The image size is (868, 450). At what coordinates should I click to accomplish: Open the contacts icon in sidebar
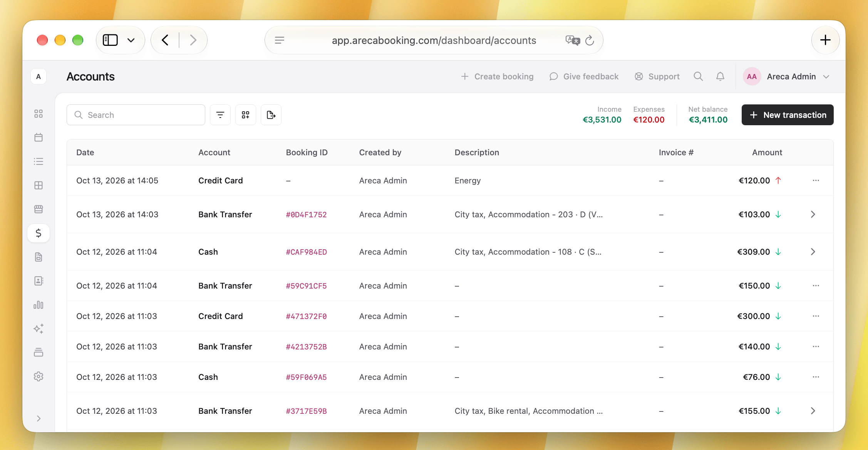click(x=39, y=281)
